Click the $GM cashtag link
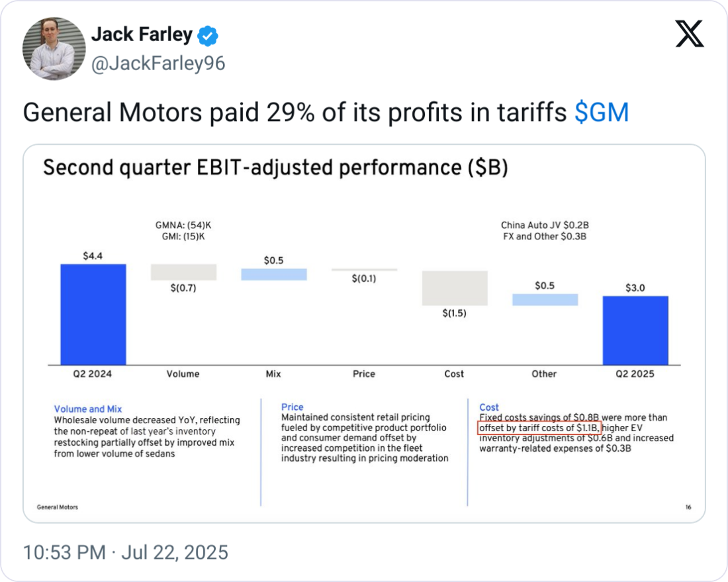Viewport: 728px width, 582px height. [602, 113]
